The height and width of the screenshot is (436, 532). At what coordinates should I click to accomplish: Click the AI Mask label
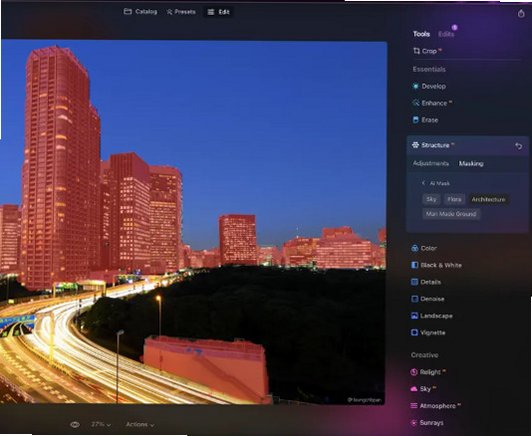440,183
